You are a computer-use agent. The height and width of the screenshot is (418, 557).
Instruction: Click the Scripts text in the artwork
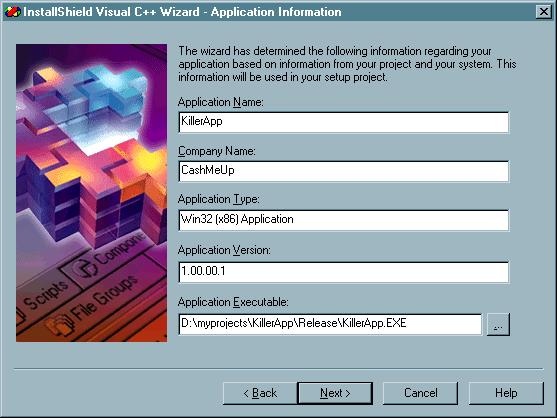tap(45, 294)
